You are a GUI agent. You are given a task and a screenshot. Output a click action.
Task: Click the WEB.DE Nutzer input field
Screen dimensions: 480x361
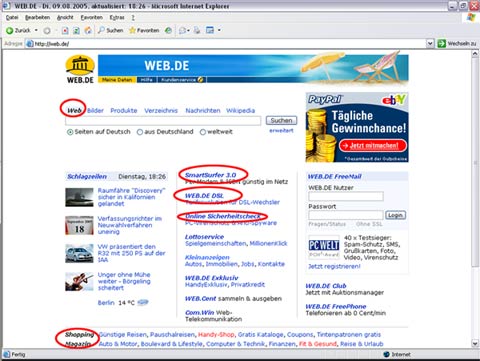(346, 196)
